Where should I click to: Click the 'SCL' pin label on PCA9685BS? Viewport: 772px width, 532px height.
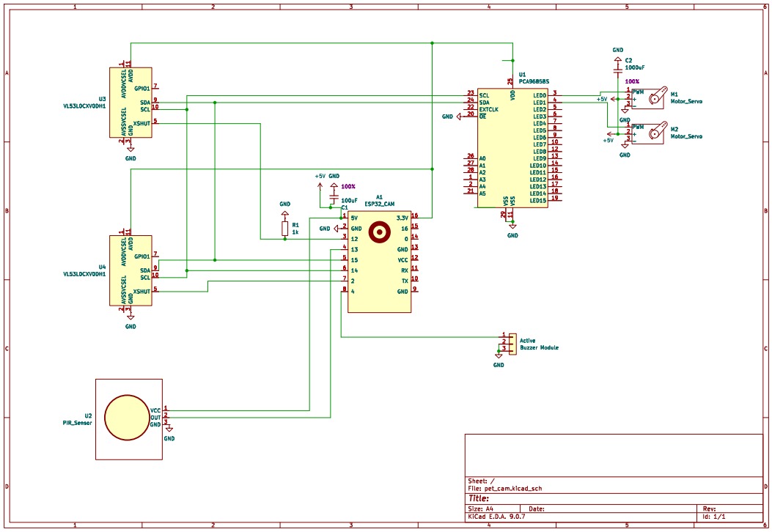pyautogui.click(x=484, y=95)
